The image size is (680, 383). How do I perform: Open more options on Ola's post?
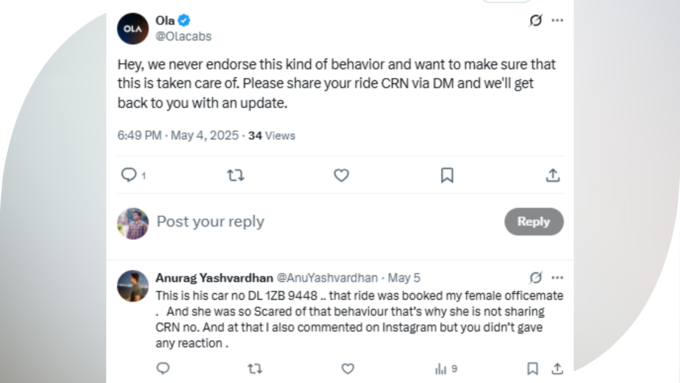557,20
